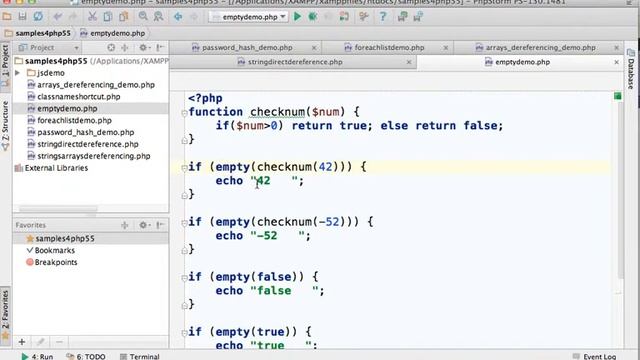Open the Database side panel
Viewport: 640px width, 360px height.
tap(631, 68)
